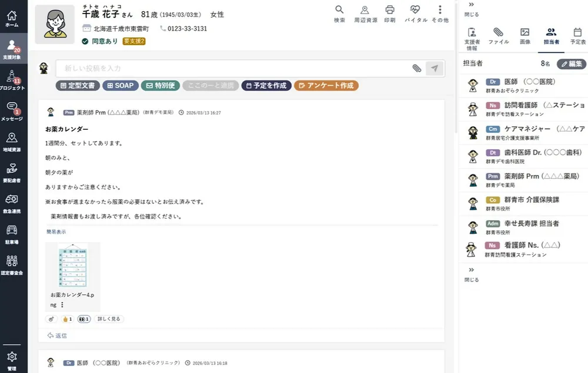Select ケアマネジャー row in 担当者 list
Image resolution: width=588 pixels, height=373 pixels.
click(x=524, y=133)
